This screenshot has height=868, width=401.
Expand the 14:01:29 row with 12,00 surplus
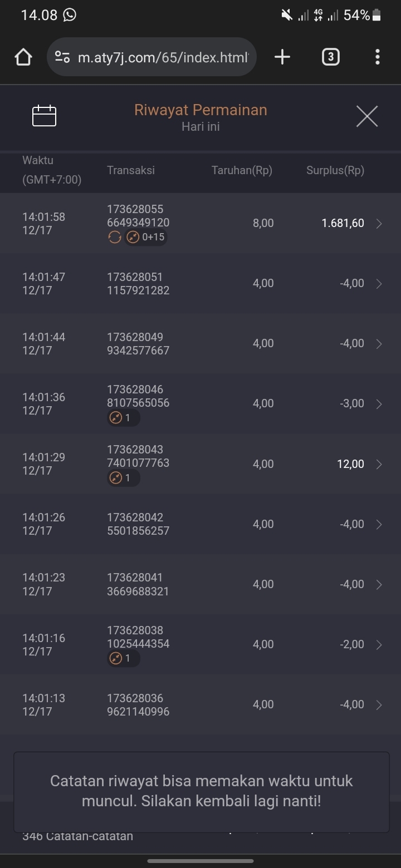(x=379, y=464)
